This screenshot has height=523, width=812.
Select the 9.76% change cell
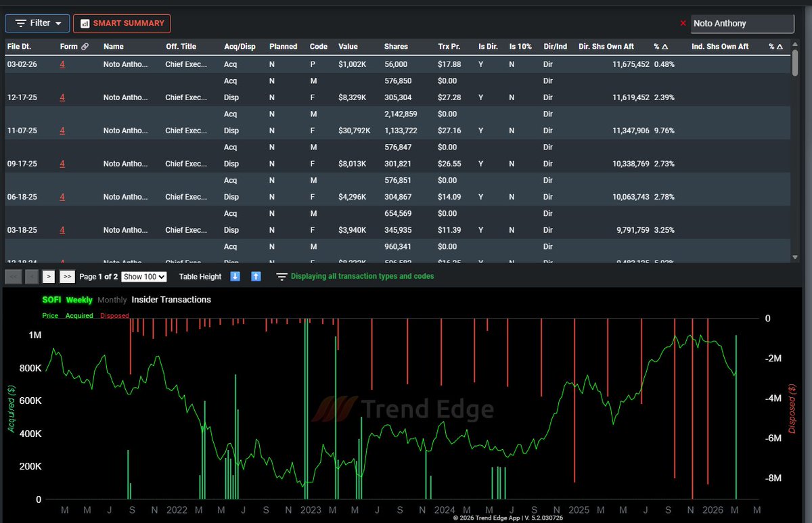coord(664,131)
